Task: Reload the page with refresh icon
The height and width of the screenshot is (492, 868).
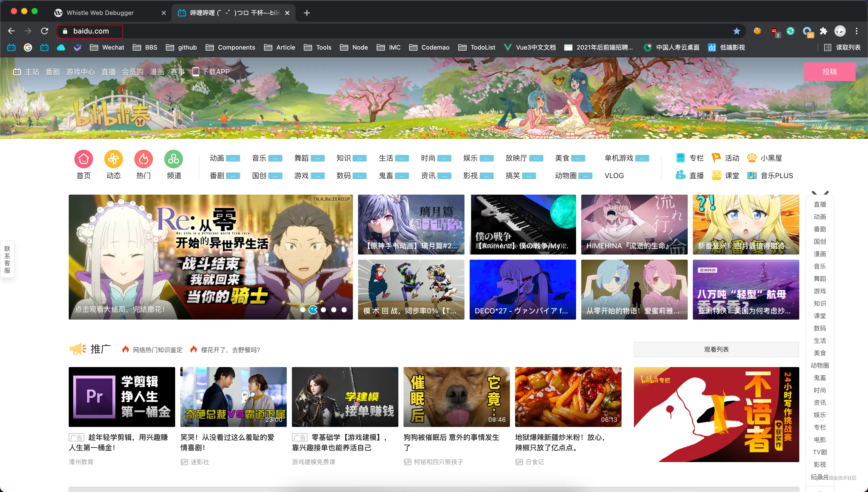Action: pos(44,31)
